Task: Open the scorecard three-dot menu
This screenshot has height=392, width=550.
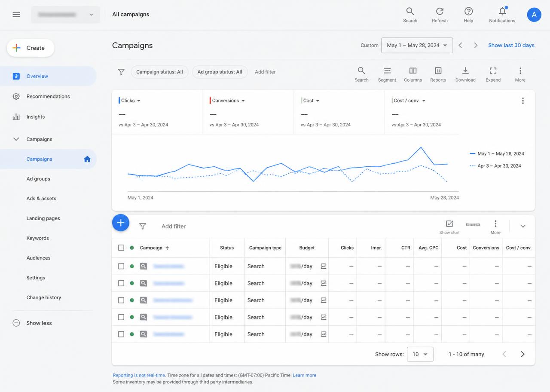Action: (x=522, y=101)
